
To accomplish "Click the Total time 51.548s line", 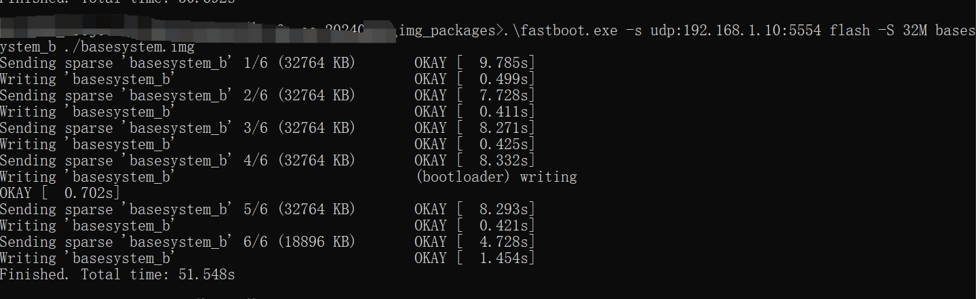I will 117,275.
